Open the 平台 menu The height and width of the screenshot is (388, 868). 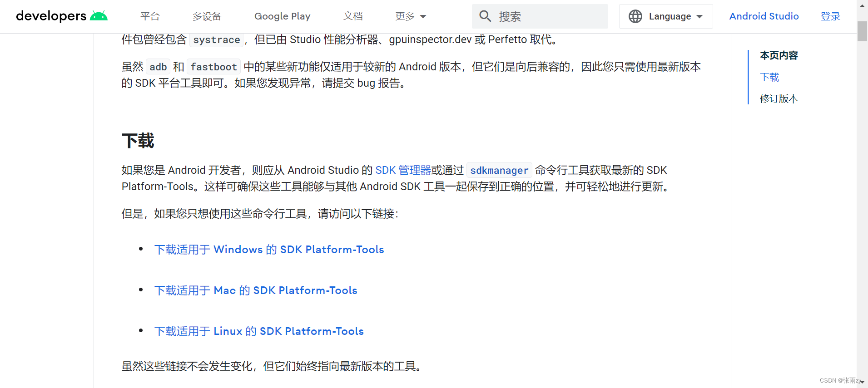[x=150, y=16]
